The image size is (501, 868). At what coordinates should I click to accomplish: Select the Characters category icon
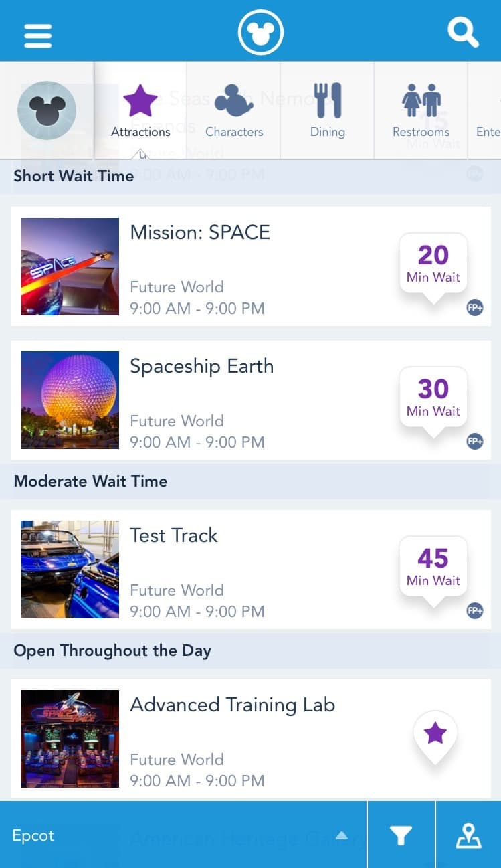(233, 110)
